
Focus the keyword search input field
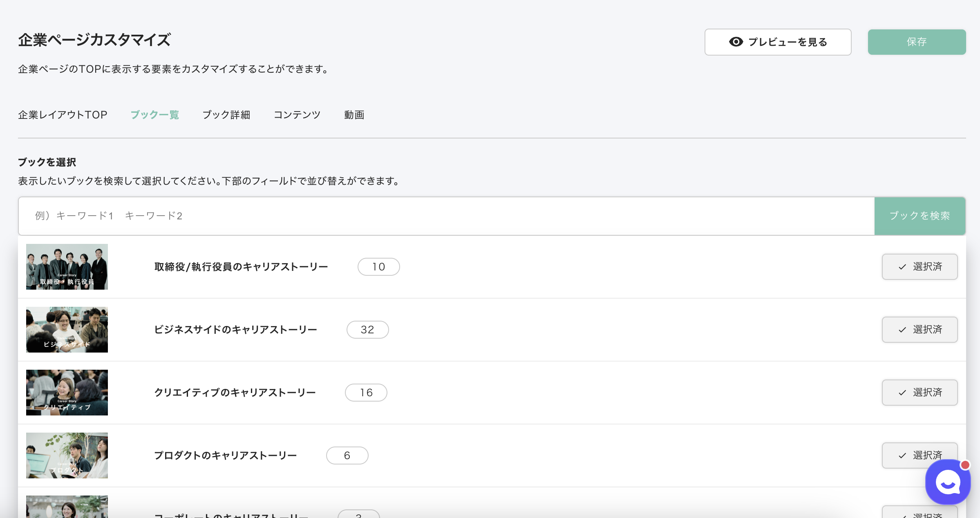point(445,216)
